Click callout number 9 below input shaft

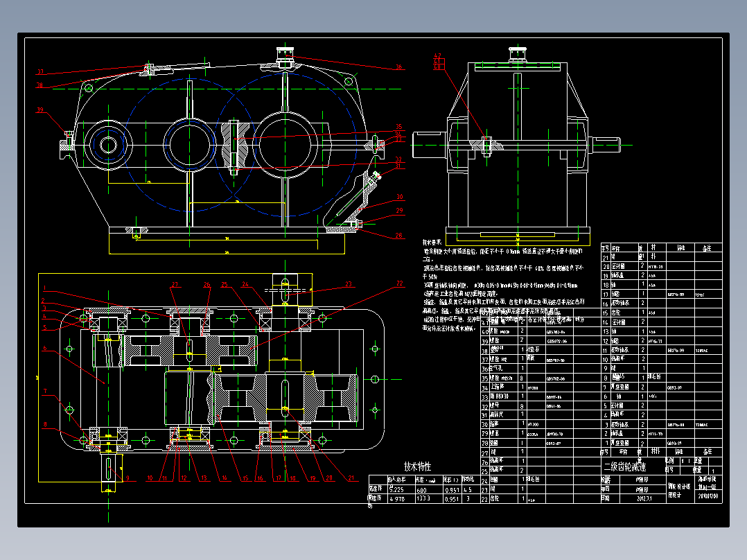(128, 478)
